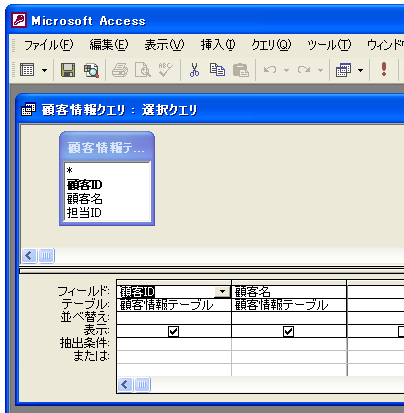Image resolution: width=404 pixels, height=413 pixels.
Task: Click the 抽出条件 cell in 顧客名 column
Action: 289,344
